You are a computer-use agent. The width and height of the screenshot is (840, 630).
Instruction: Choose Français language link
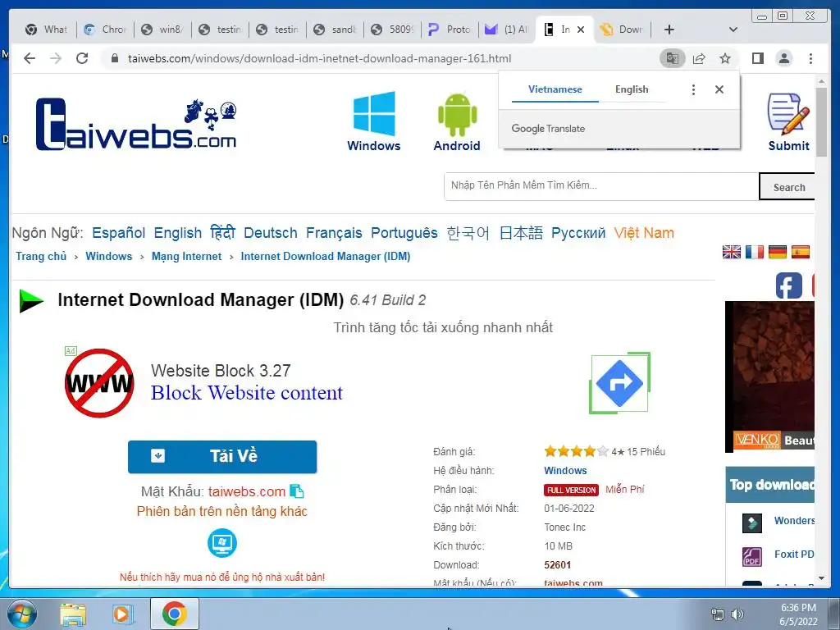(x=334, y=233)
